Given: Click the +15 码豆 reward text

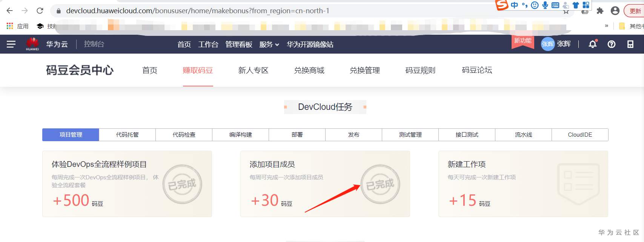Looking at the screenshot, I should [469, 200].
